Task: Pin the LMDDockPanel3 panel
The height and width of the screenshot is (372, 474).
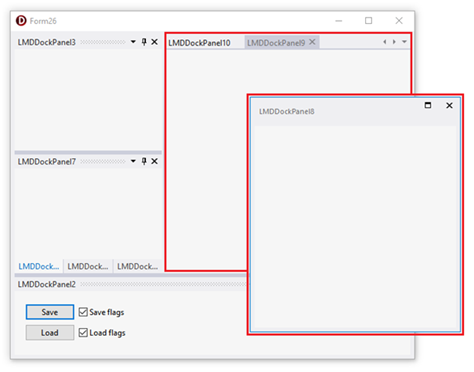Action: (x=144, y=42)
